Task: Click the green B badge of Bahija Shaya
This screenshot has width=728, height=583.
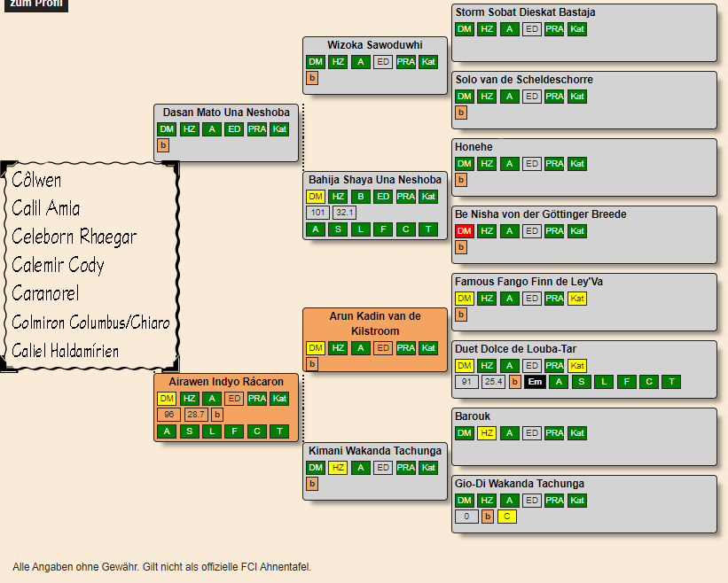Action: click(x=360, y=197)
